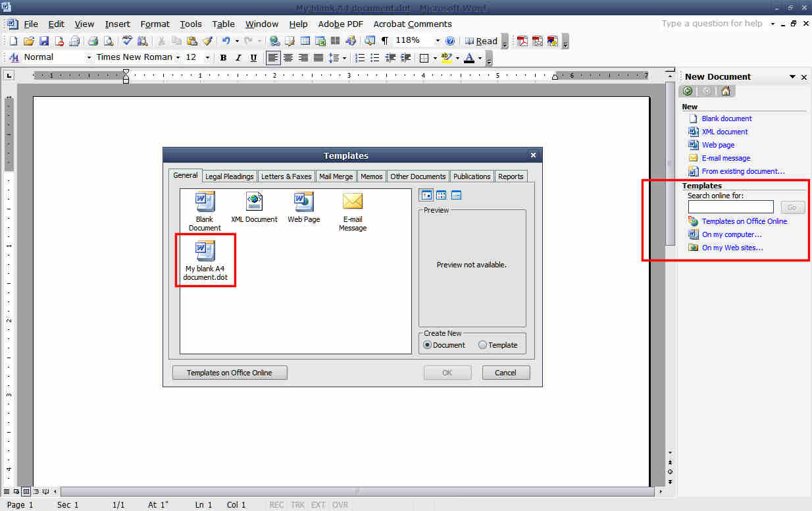
Task: Open the Style dropdown showing Normal
Action: click(x=89, y=58)
